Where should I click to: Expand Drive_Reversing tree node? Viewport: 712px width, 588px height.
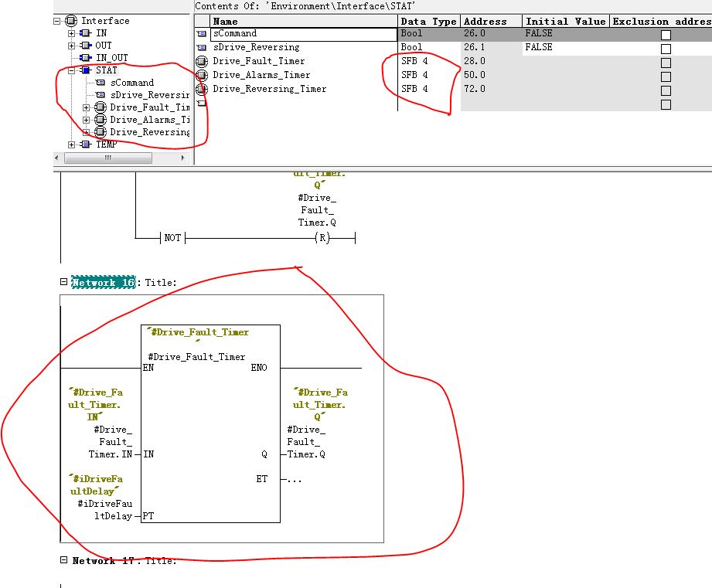click(x=87, y=132)
